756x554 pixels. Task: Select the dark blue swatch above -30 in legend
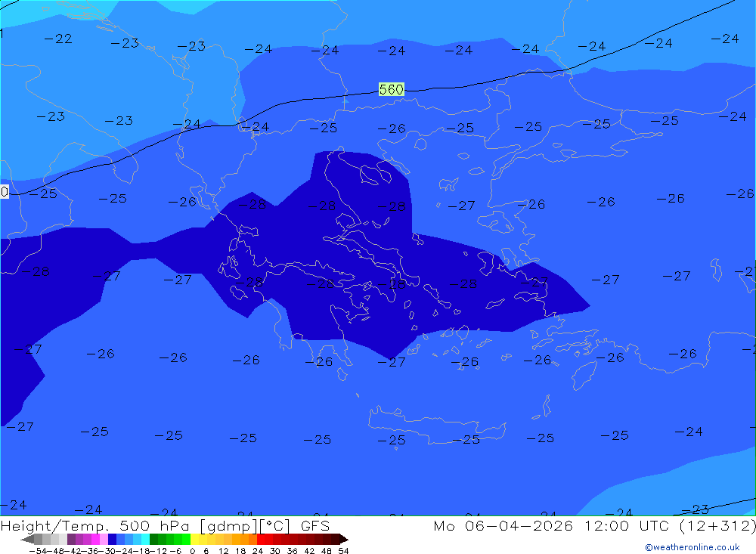pyautogui.click(x=112, y=540)
